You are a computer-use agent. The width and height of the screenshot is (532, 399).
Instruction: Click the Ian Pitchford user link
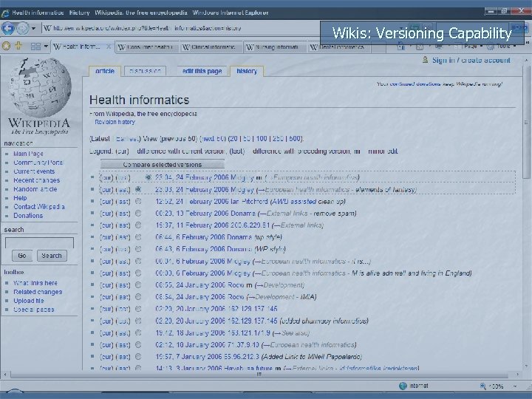[249, 201]
